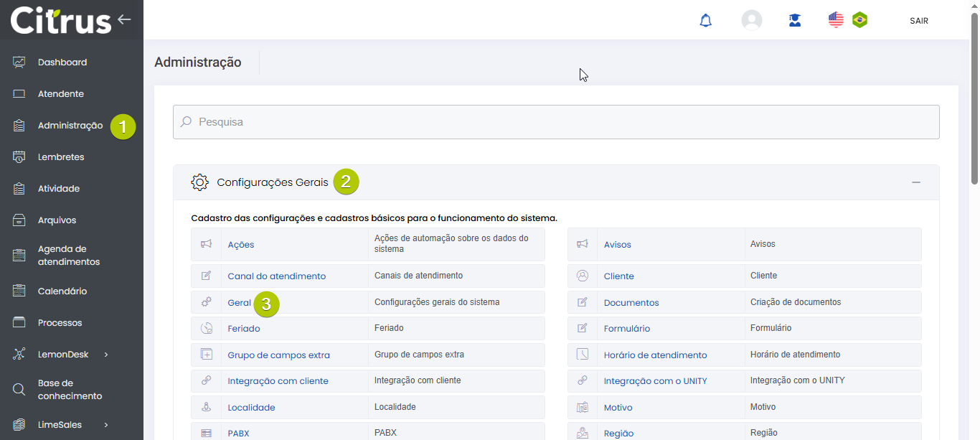This screenshot has width=980, height=440.
Task: Open Atendente from the sidebar
Action: [x=61, y=94]
